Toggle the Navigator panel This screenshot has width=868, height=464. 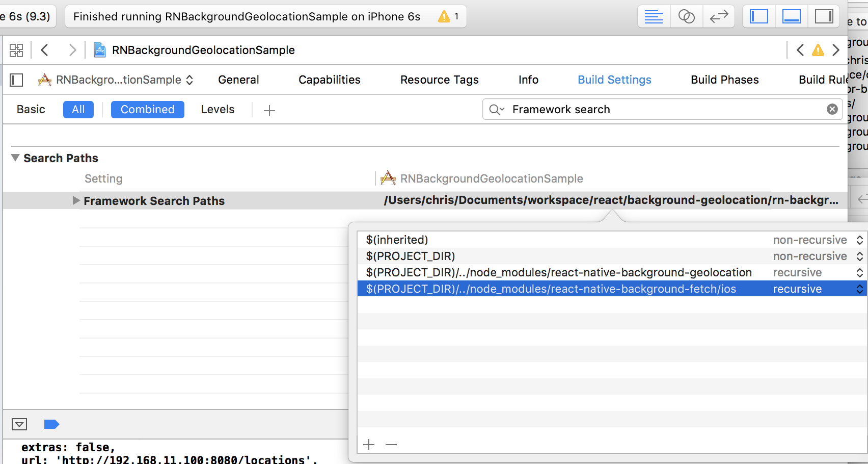[x=758, y=17]
